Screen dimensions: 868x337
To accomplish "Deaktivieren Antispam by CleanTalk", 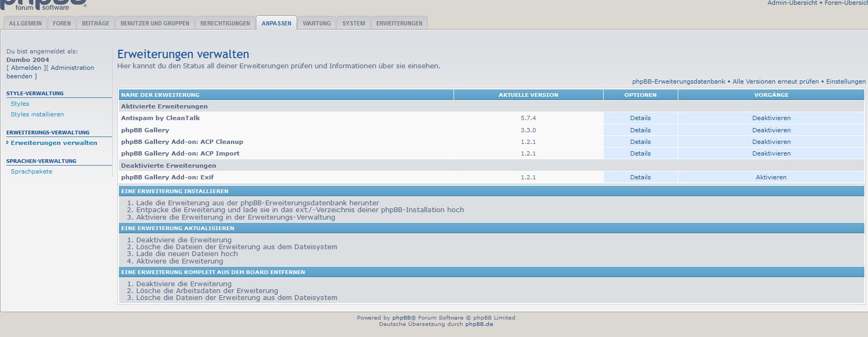I will (x=771, y=118).
